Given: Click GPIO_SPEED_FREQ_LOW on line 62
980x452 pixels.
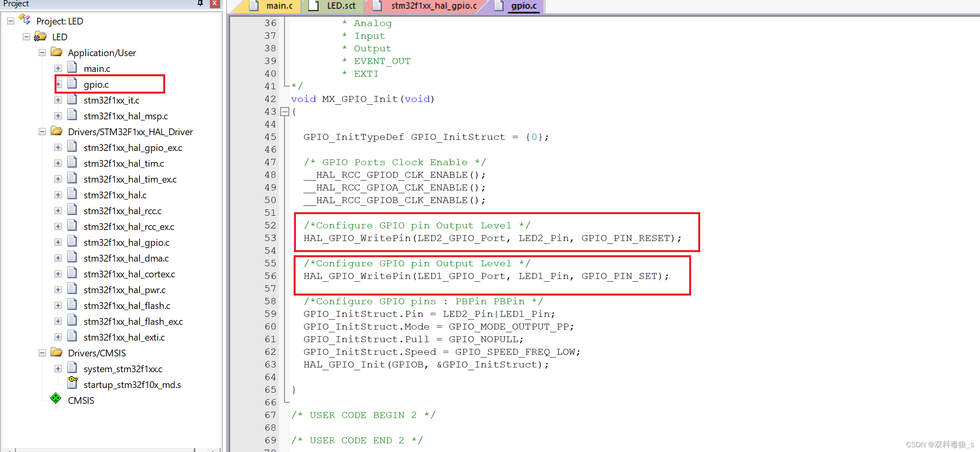Looking at the screenshot, I should click(515, 352).
